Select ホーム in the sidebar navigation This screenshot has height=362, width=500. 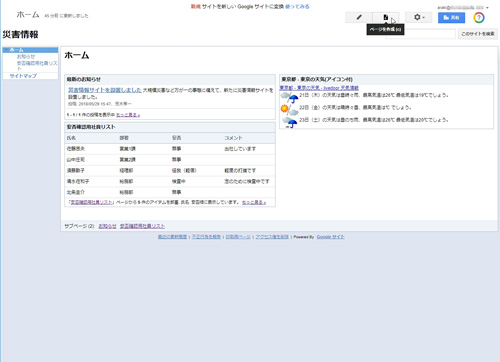[x=17, y=50]
